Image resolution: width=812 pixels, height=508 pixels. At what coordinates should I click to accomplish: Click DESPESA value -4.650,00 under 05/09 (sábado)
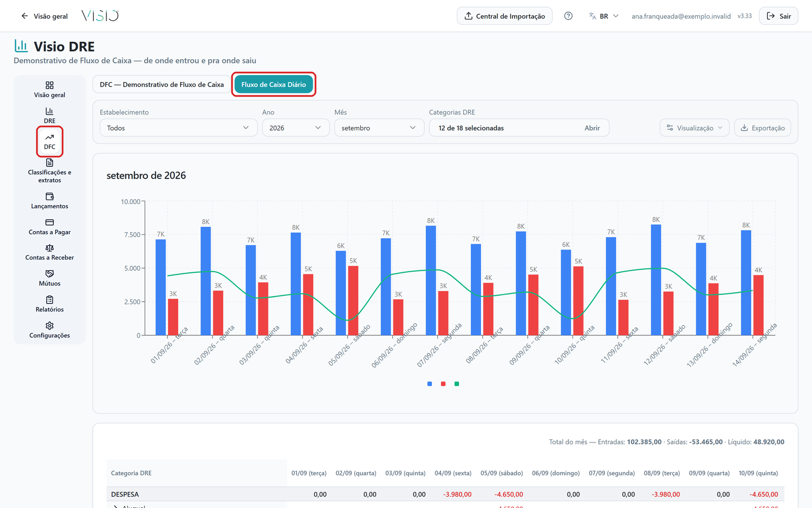pyautogui.click(x=509, y=494)
